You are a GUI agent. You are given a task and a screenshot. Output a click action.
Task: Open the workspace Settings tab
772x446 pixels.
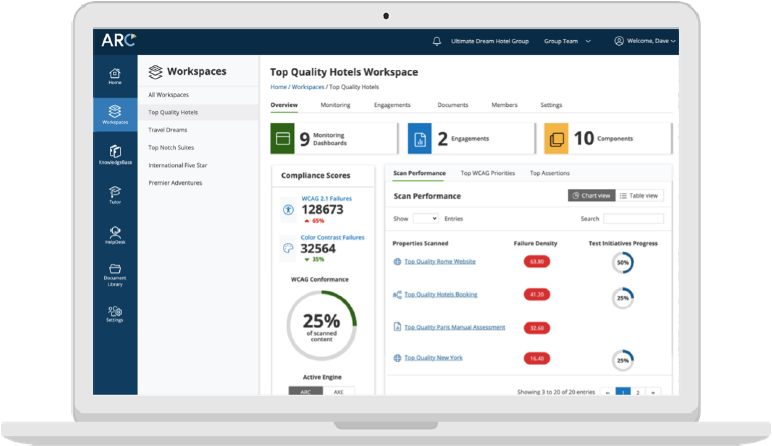click(x=551, y=105)
